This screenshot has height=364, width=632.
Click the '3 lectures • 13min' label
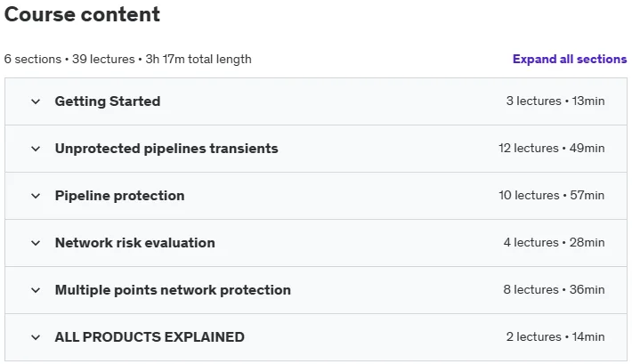pyautogui.click(x=555, y=101)
